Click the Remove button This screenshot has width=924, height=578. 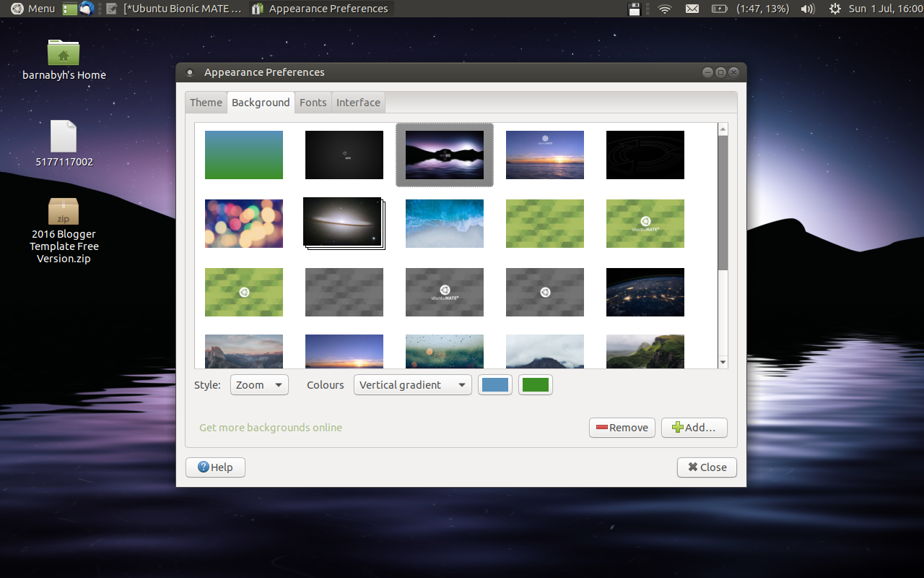tap(622, 428)
